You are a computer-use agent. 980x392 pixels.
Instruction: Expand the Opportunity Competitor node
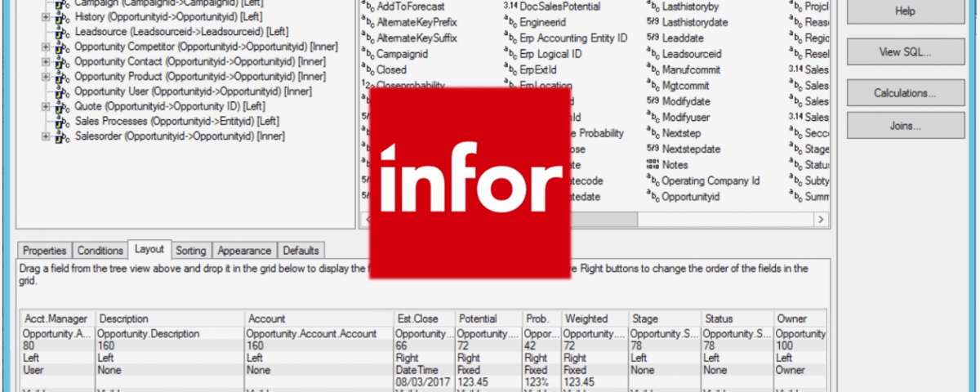click(x=47, y=47)
